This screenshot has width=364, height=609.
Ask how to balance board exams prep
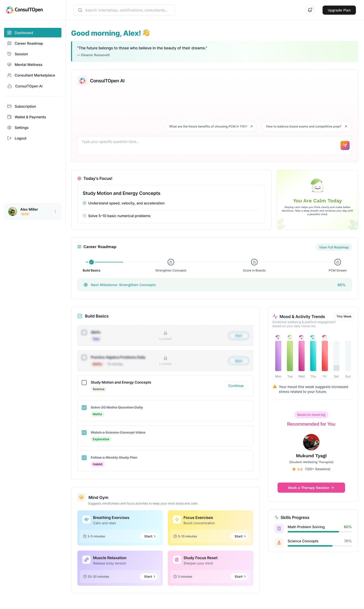click(x=307, y=127)
